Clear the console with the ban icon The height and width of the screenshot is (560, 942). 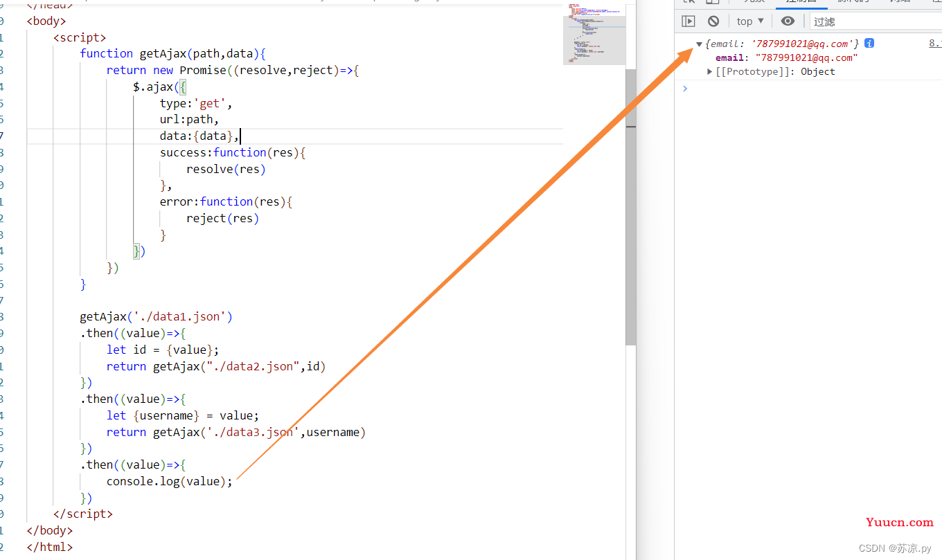point(713,21)
